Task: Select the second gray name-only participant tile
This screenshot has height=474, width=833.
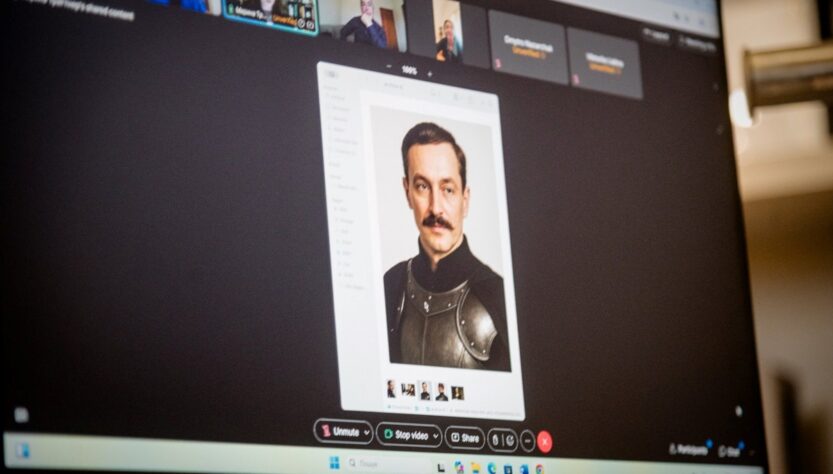Action: (x=605, y=63)
